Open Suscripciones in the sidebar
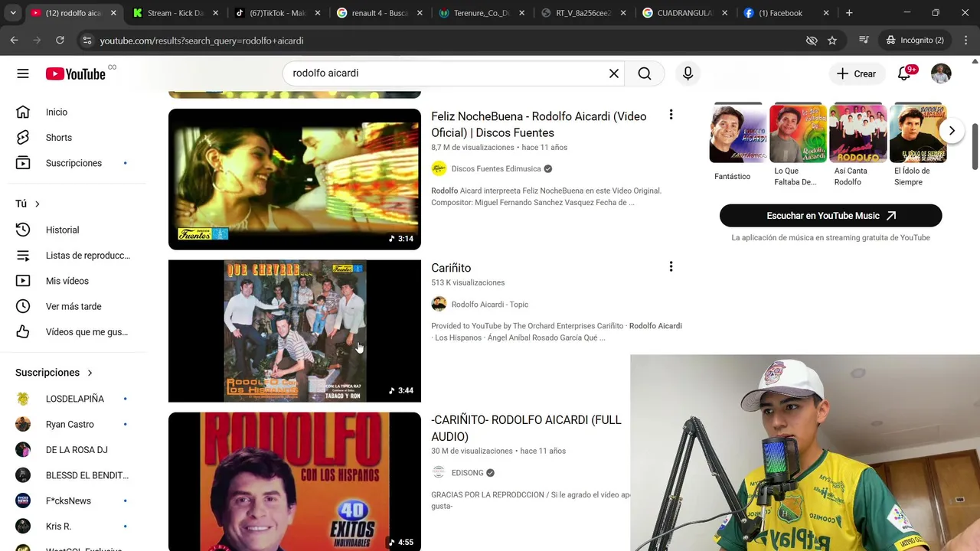This screenshot has height=551, width=980. (73, 163)
